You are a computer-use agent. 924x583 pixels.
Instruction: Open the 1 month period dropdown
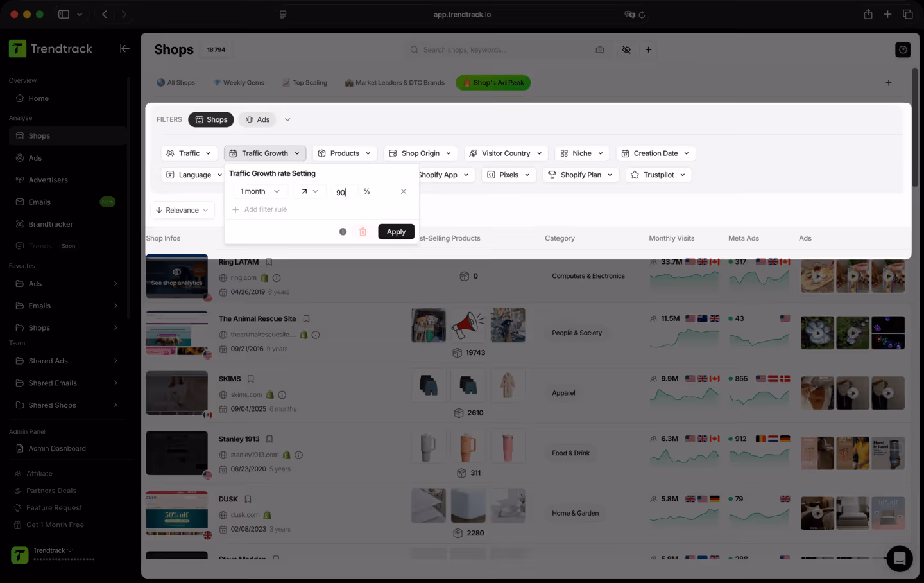[259, 191]
